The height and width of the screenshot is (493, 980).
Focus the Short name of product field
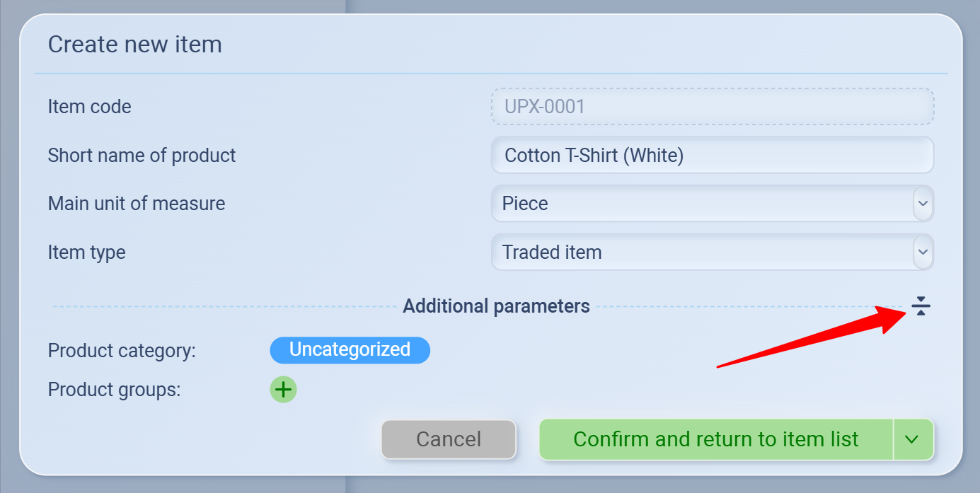point(712,156)
